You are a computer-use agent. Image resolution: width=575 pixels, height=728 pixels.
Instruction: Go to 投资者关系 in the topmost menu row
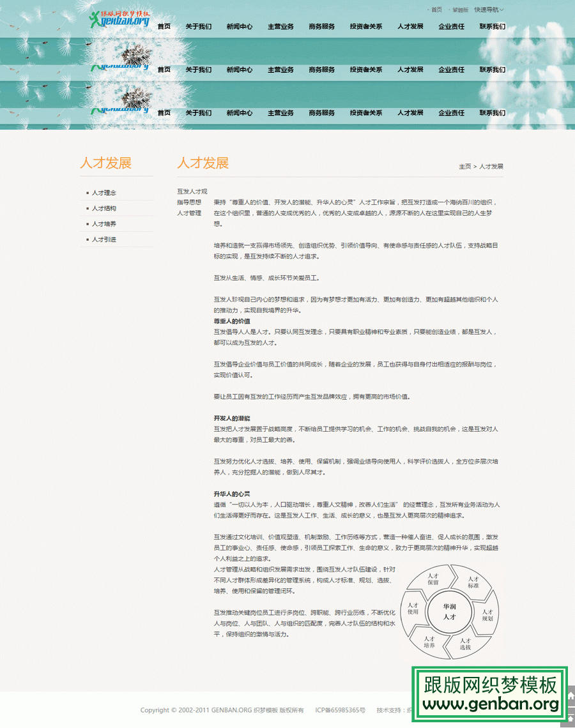(x=366, y=26)
